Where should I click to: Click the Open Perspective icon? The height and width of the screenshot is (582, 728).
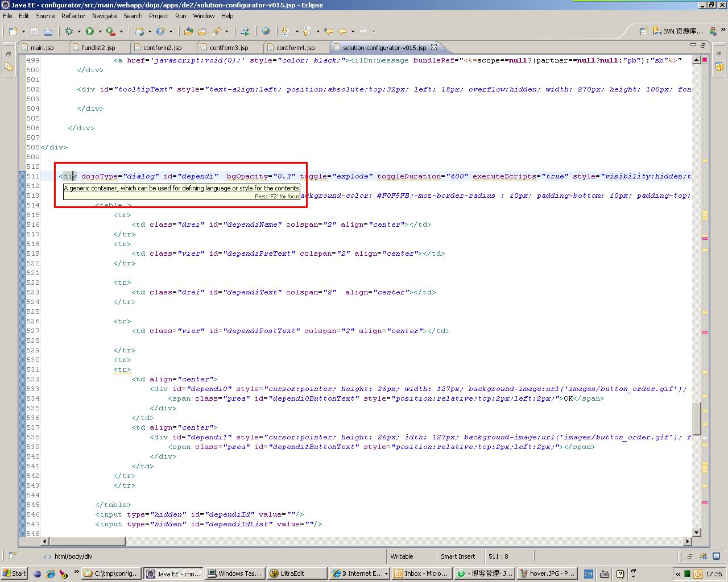[x=644, y=31]
